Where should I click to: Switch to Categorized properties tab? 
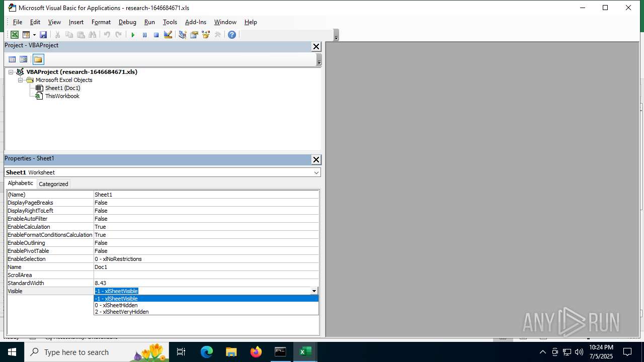tap(53, 184)
